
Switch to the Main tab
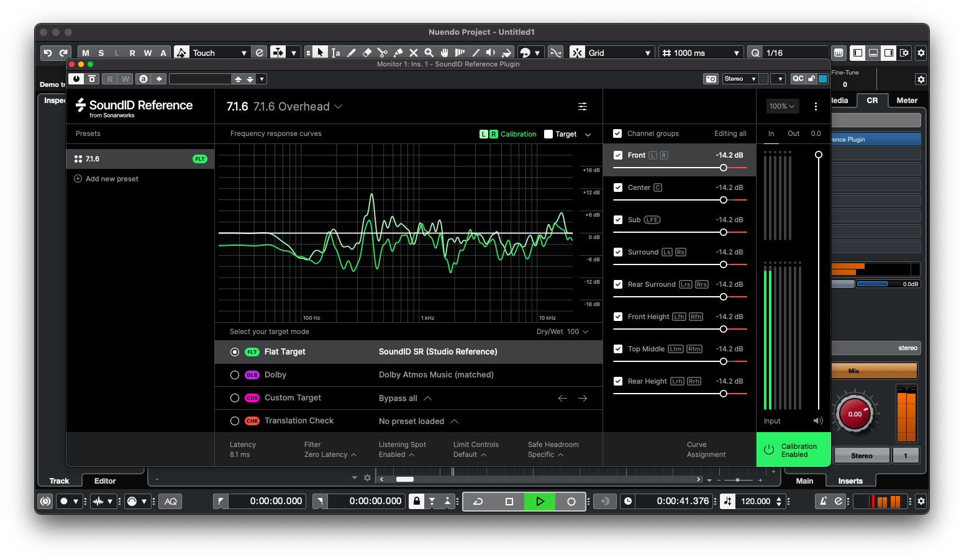(x=804, y=481)
